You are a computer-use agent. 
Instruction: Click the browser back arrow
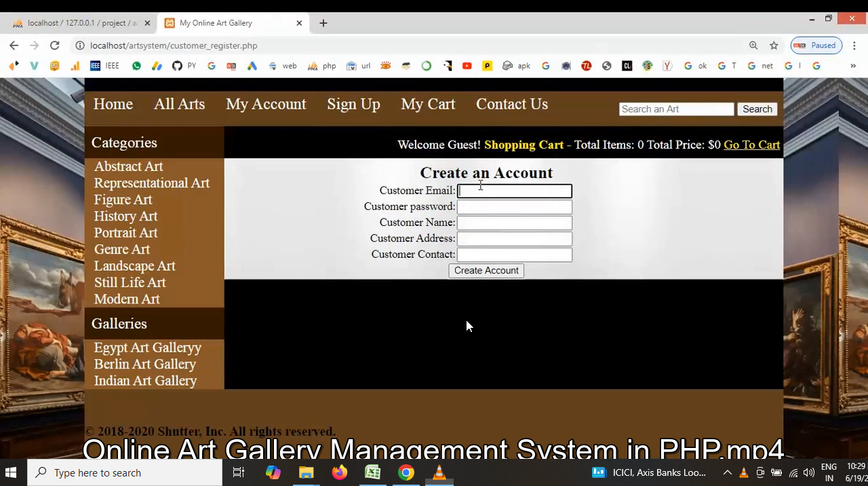[x=14, y=45]
